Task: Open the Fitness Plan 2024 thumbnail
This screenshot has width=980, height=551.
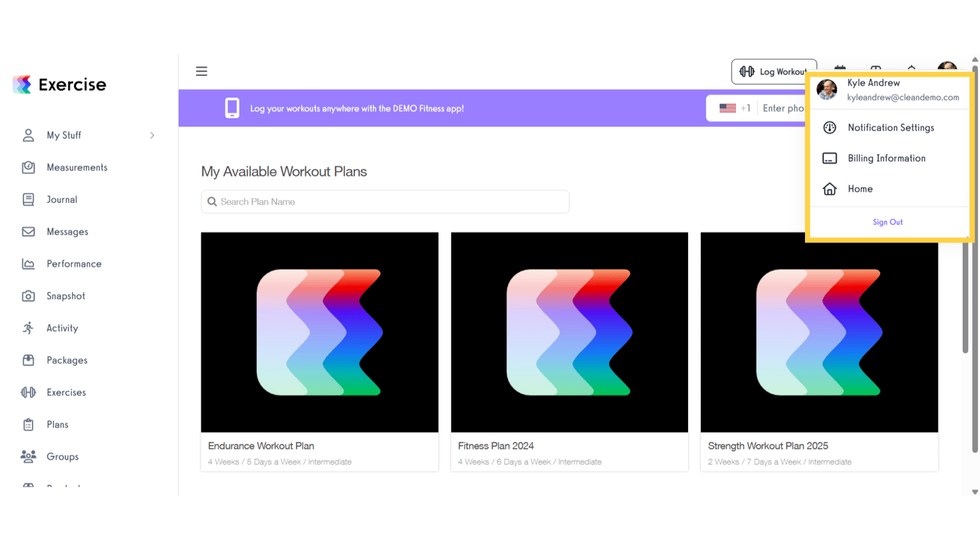Action: click(x=570, y=332)
